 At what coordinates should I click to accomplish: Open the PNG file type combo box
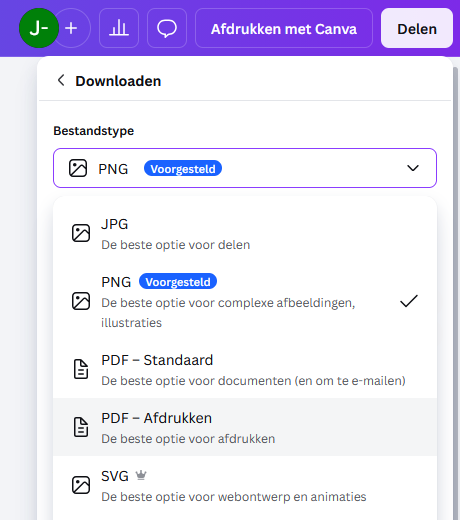coord(245,168)
